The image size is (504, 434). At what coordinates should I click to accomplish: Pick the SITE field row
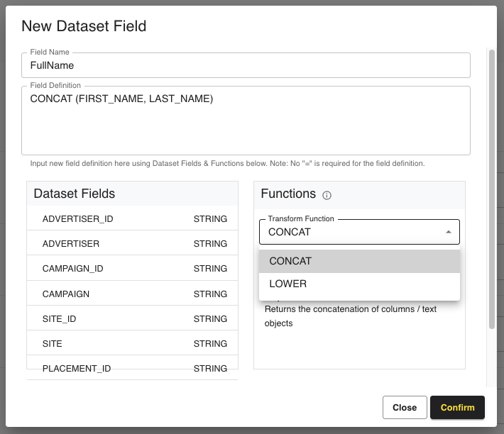click(x=132, y=344)
